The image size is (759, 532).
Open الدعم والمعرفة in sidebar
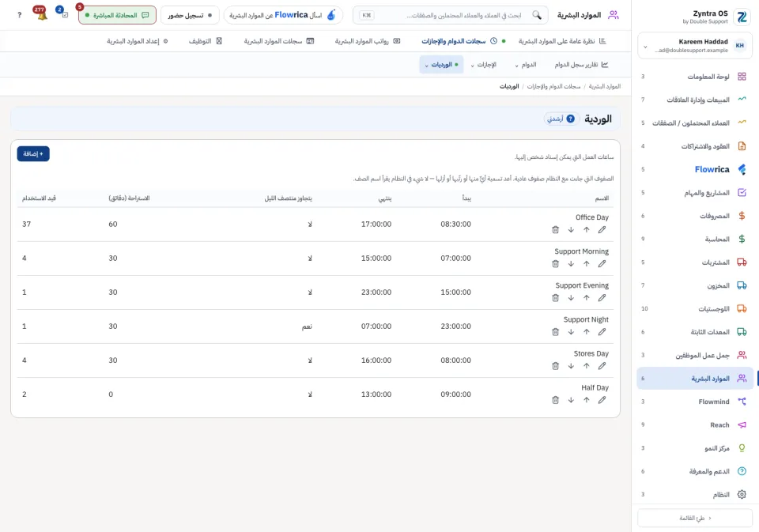(x=695, y=471)
